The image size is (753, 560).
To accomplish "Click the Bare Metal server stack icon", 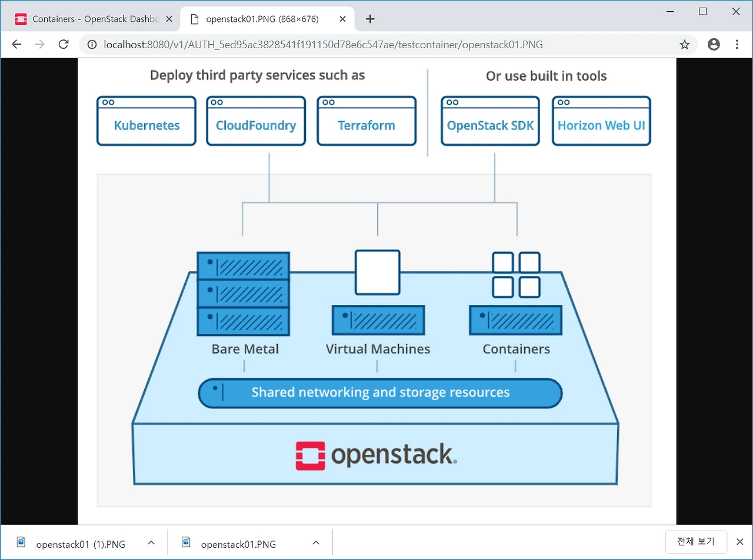I will click(x=243, y=294).
